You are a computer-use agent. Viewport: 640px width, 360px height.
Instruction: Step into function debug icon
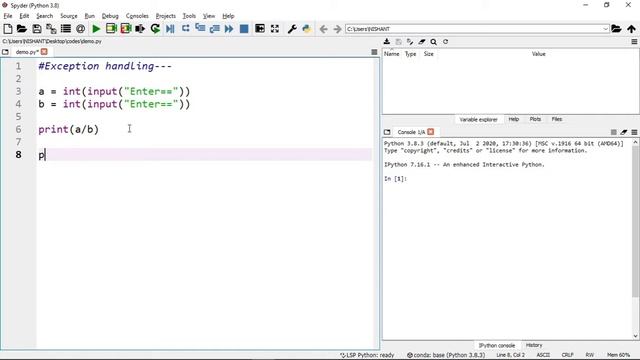[200, 29]
